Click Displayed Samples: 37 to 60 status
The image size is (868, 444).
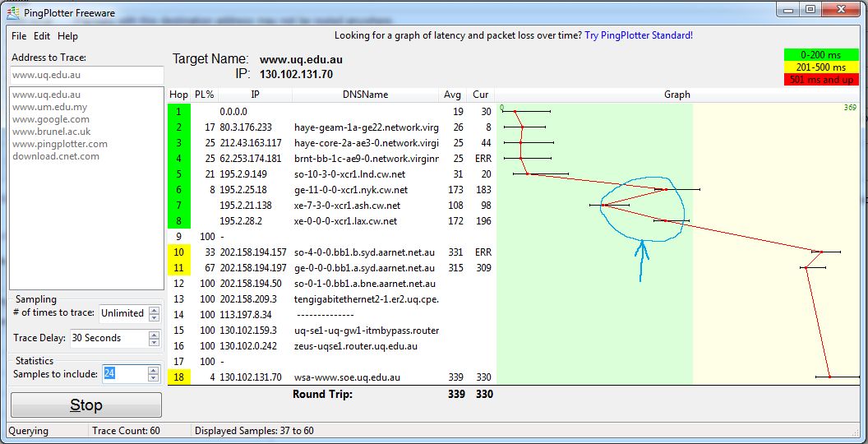coord(255,431)
